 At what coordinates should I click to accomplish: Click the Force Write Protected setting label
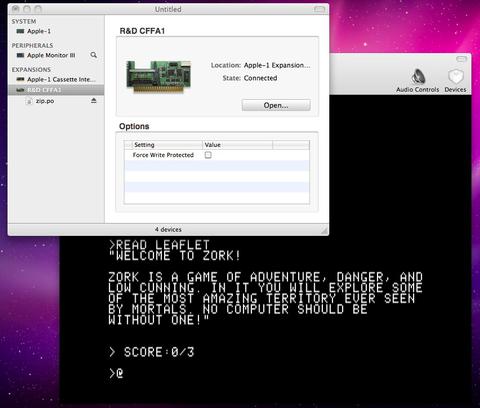pyautogui.click(x=163, y=155)
